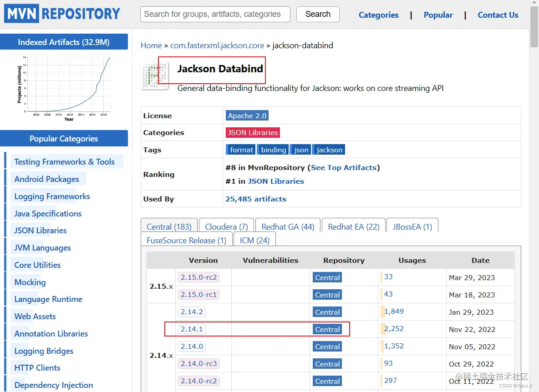539x392 pixels.
Task: Click Central badge for version 2.14.2
Action: [x=327, y=312]
